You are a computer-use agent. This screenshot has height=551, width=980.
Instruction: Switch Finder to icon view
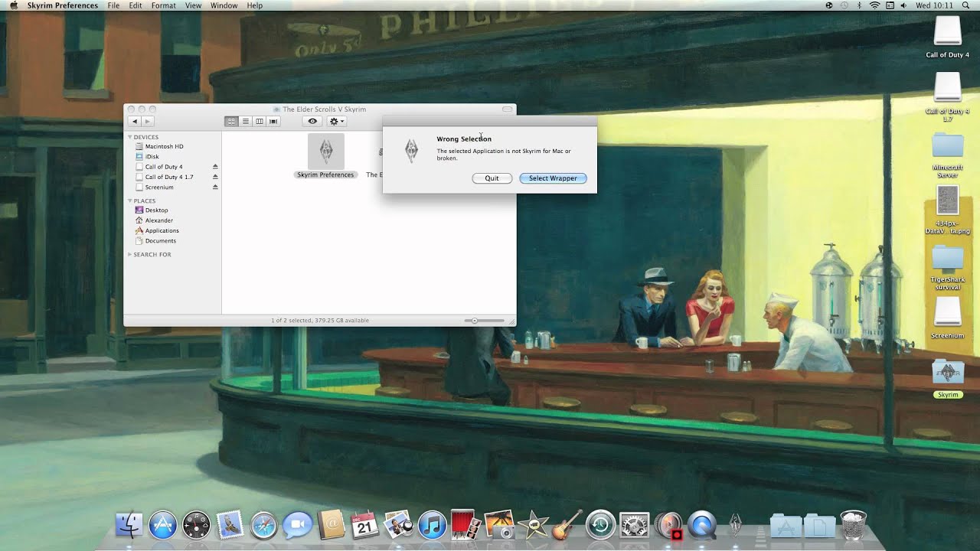point(231,121)
